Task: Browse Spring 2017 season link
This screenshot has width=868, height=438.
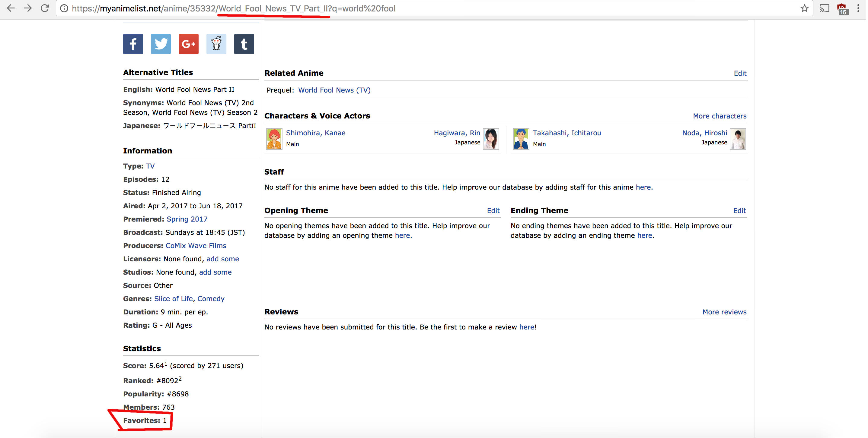Action: 187,219
